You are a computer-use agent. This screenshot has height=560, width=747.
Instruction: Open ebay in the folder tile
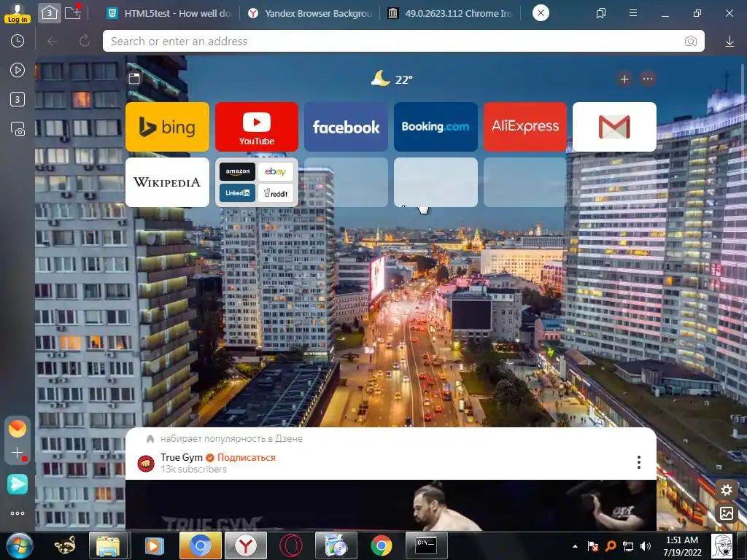click(275, 171)
